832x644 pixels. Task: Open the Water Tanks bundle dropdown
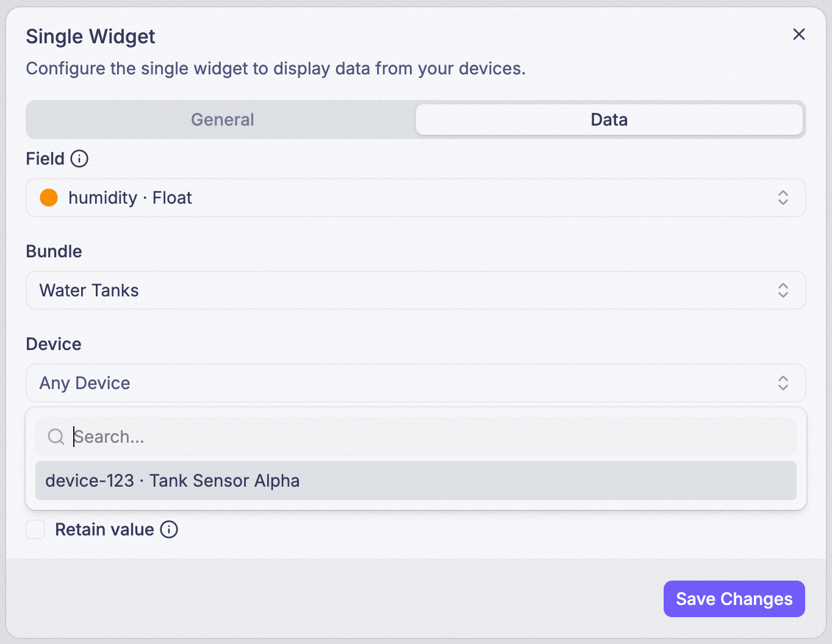click(x=416, y=290)
